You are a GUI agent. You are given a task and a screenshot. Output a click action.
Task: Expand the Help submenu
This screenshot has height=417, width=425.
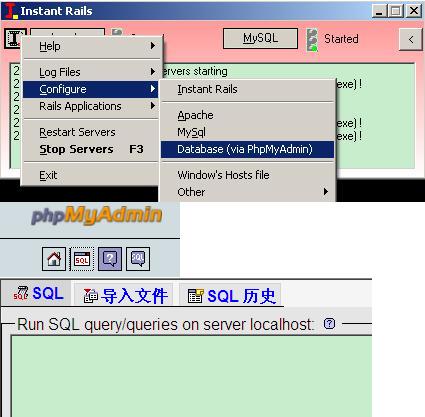pos(91,46)
